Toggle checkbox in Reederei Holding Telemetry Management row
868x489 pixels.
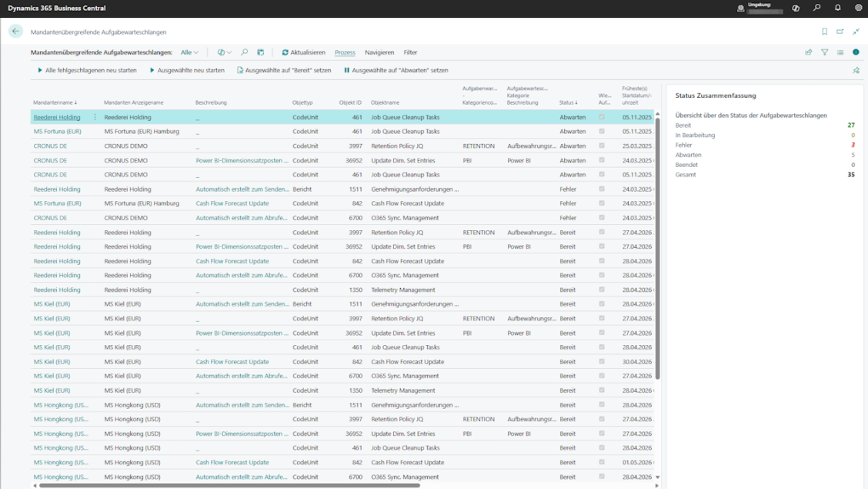[602, 290]
